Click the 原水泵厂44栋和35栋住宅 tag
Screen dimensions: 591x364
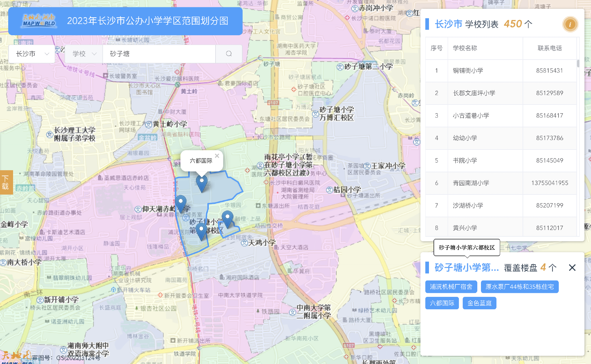point(520,287)
